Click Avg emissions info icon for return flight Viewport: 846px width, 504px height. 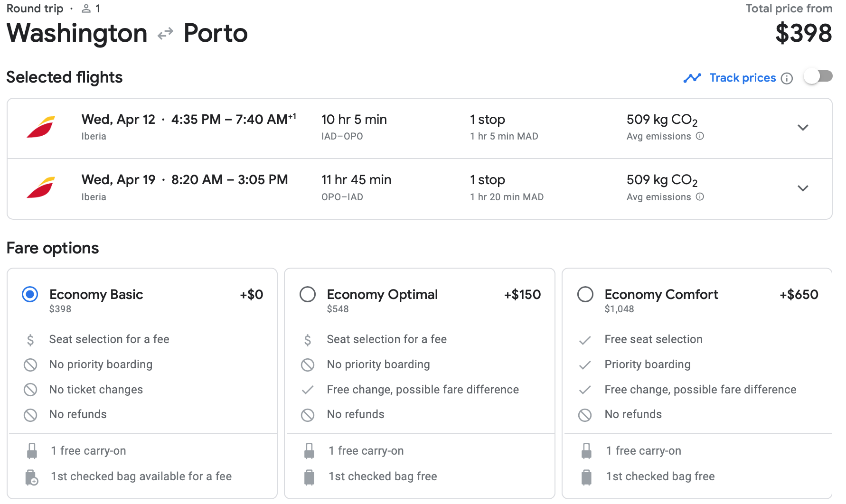coord(700,197)
